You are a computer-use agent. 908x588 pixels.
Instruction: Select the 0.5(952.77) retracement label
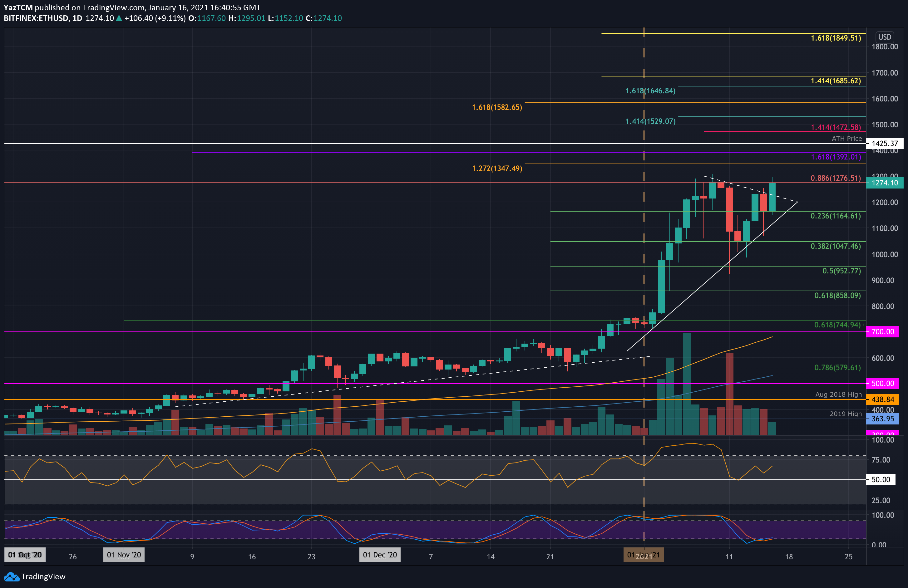pyautogui.click(x=841, y=271)
